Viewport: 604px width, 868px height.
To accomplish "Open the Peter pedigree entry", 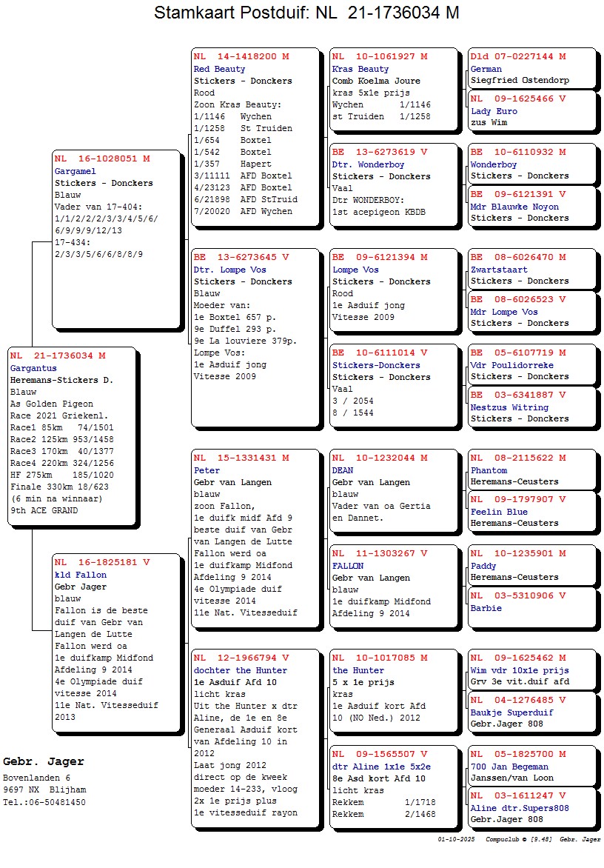I will click(x=207, y=470).
